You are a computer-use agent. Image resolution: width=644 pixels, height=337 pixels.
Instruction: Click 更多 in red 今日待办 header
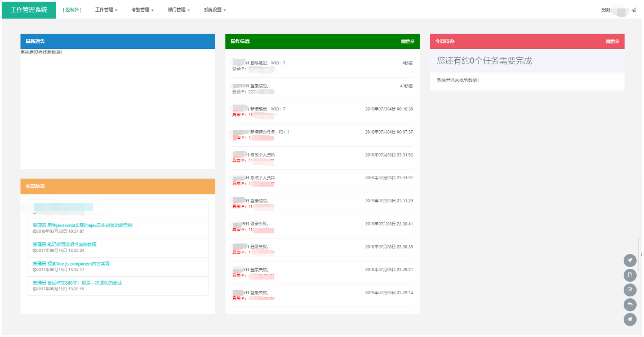click(x=612, y=42)
